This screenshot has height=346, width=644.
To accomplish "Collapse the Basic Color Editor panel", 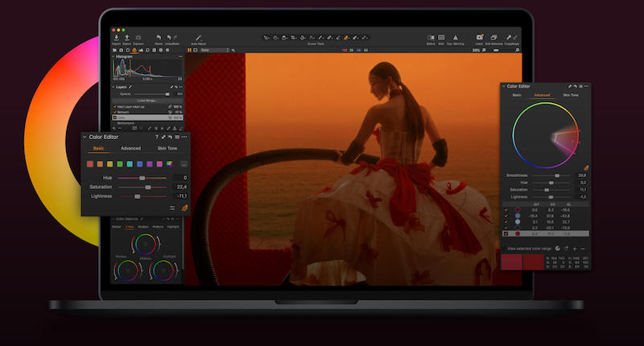I will point(84,137).
